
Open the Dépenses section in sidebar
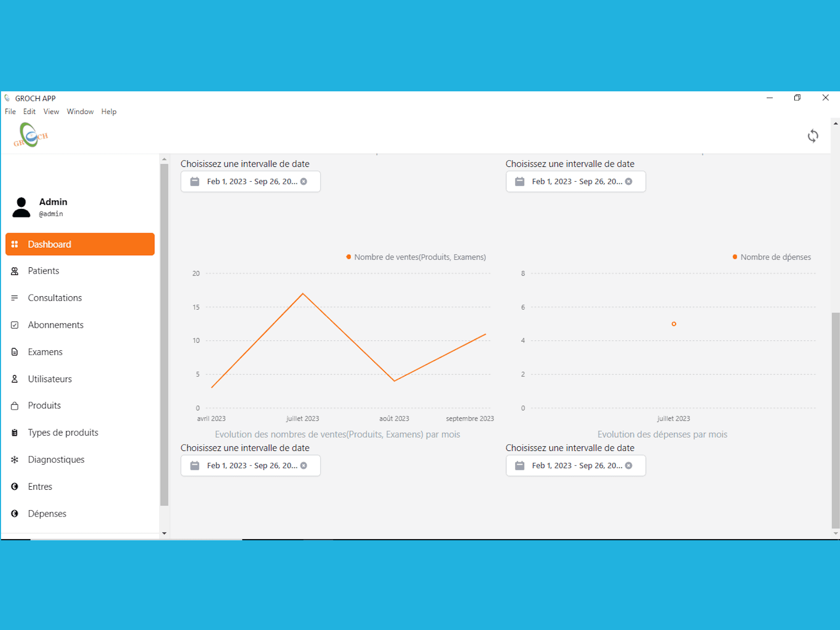[47, 513]
